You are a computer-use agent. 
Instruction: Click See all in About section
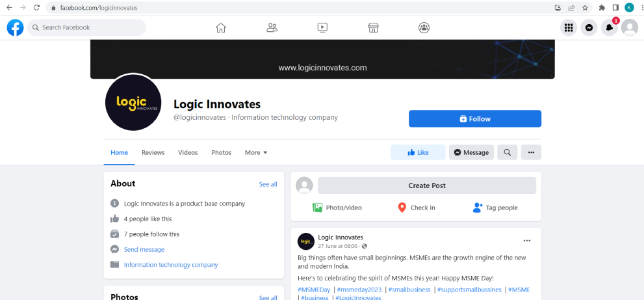pos(268,184)
